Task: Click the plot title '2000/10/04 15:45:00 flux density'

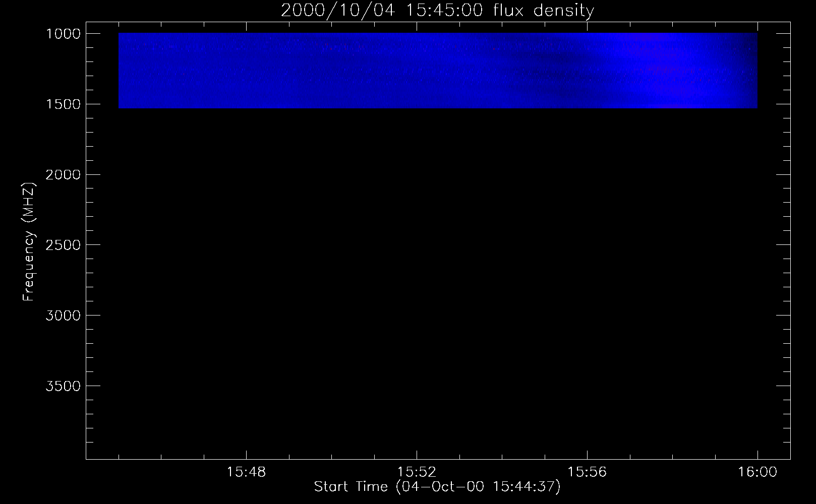Action: [437, 11]
